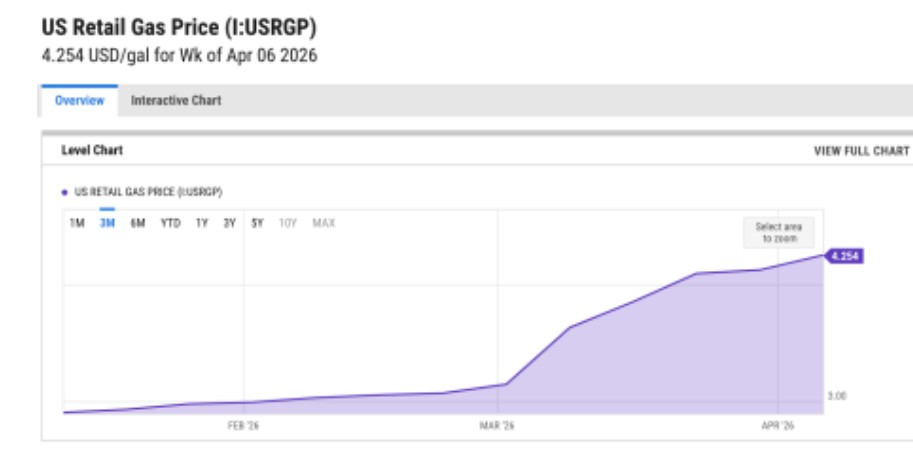This screenshot has width=913, height=452.
Task: Select the MAX range option
Action: tap(323, 223)
